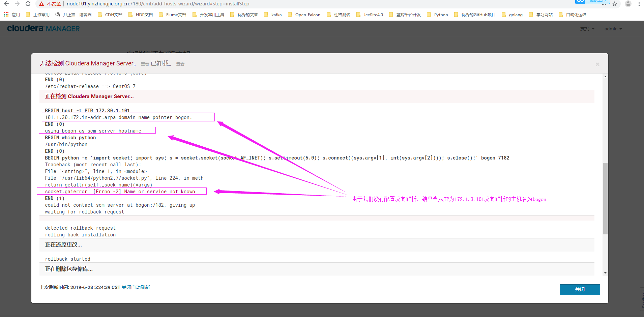Open 优秀的GitHub项目 bookmark folder
Image resolution: width=644 pixels, height=317 pixels.
tap(475, 15)
